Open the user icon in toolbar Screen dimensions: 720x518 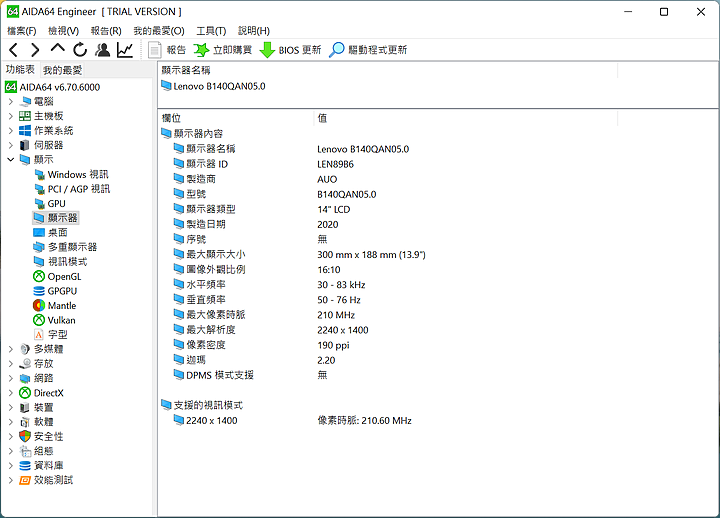click(102, 50)
